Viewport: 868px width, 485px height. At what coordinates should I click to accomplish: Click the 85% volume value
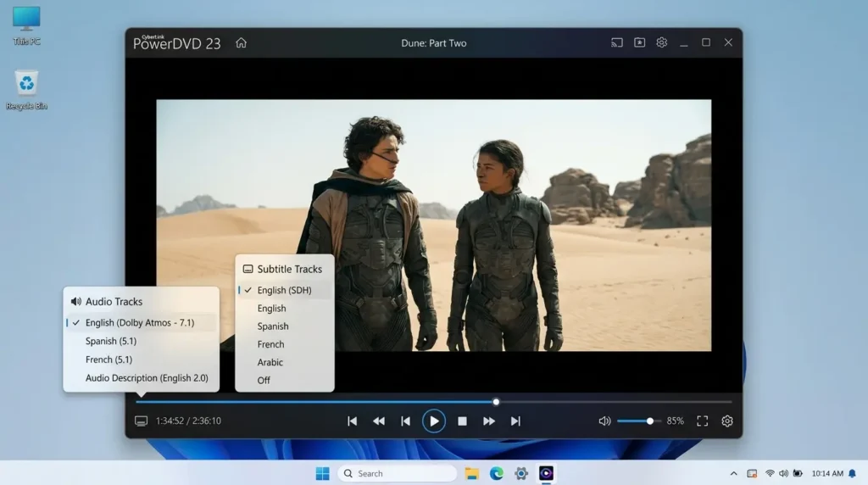pyautogui.click(x=675, y=421)
